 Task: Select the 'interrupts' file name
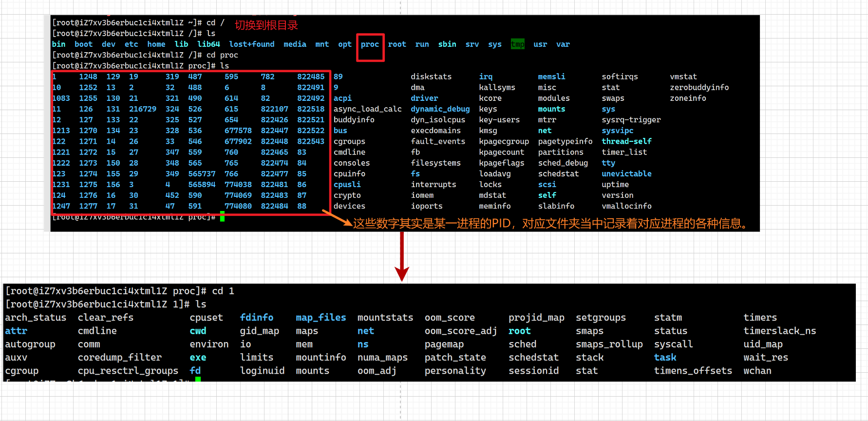click(434, 185)
